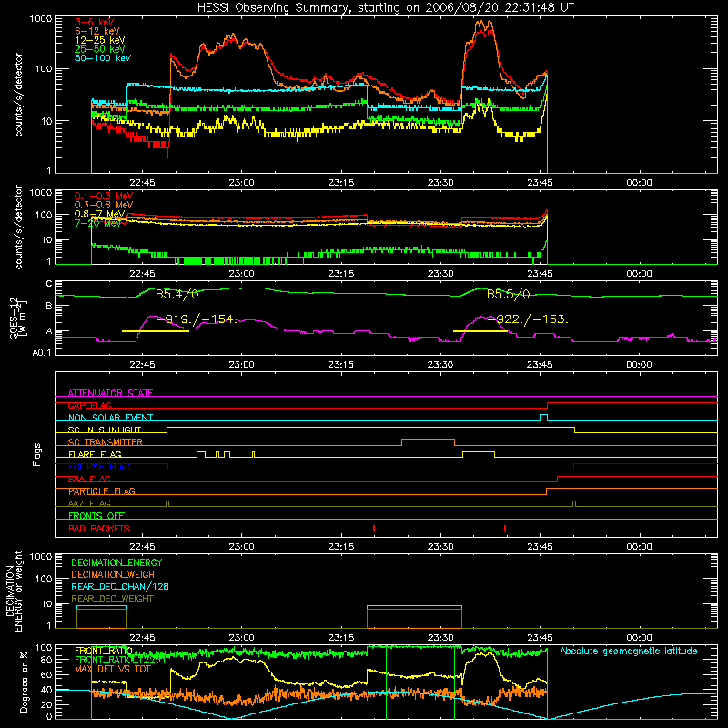Click the first AAZ flag pulse

167,503
